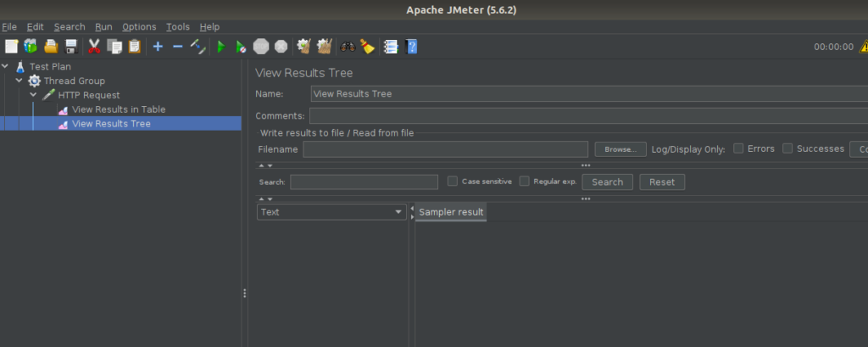Reset search with the broom icon
Screen dimensions: 868x347
point(368,47)
